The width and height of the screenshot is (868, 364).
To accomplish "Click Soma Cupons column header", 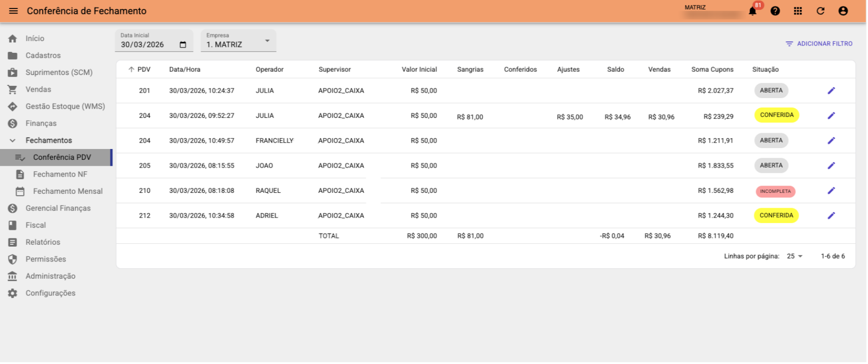I will tap(712, 70).
